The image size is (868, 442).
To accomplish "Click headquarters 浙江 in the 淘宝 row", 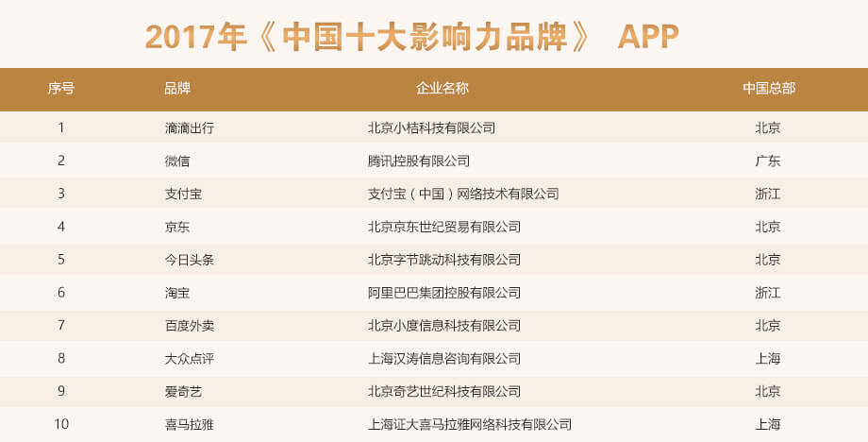I will 768,293.
